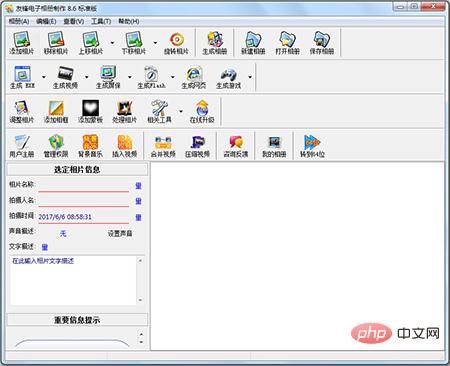
Task: Click the down arrow in 重要信息提示 panel
Action: (x=141, y=342)
